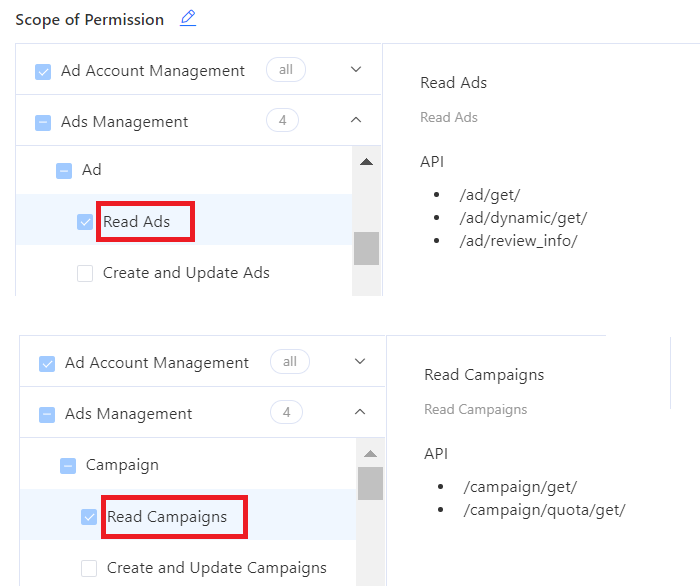700x586 pixels.
Task: Select the Create and Update Campaigns label
Action: click(x=216, y=568)
